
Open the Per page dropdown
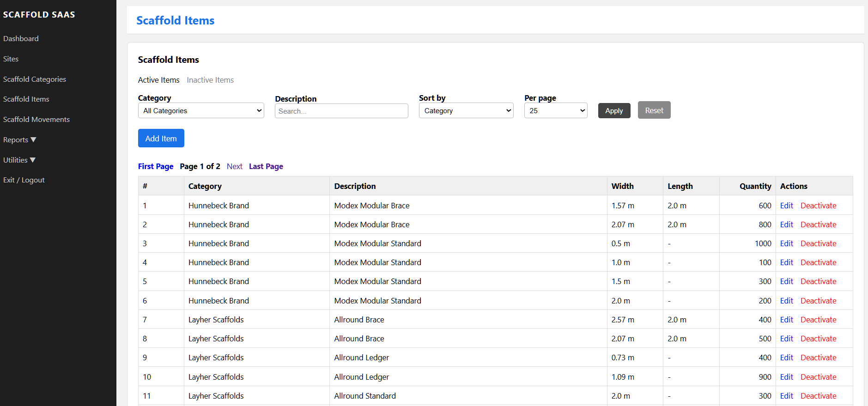[x=556, y=111]
